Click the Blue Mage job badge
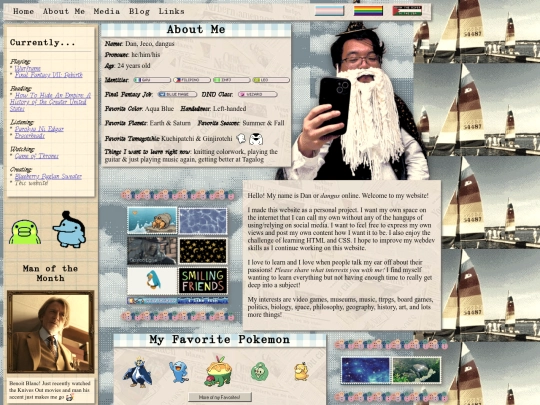This screenshot has width=540, height=405. click(177, 94)
